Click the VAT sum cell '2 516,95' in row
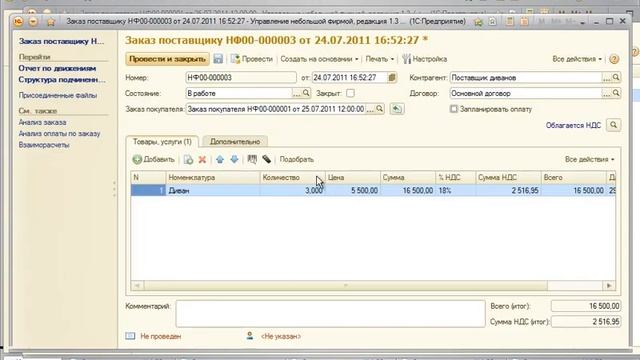This screenshot has height=360, width=640. (508, 190)
